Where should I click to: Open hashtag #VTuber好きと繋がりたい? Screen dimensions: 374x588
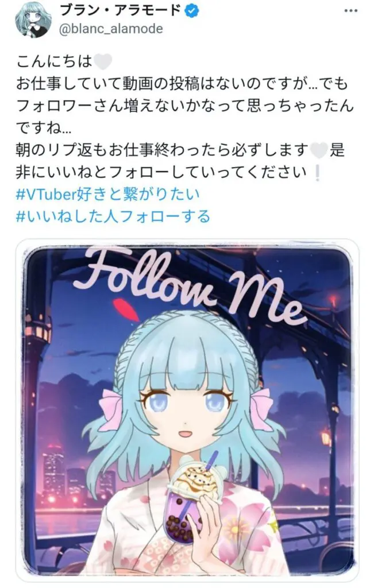[108, 195]
